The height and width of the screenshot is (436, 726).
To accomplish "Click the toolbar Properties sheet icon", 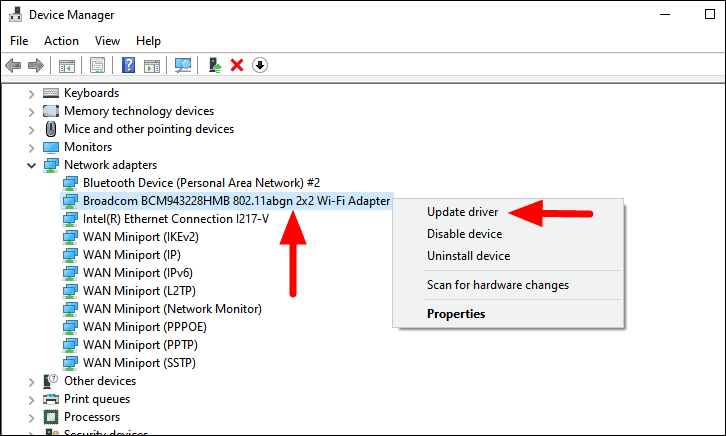I will (x=97, y=65).
